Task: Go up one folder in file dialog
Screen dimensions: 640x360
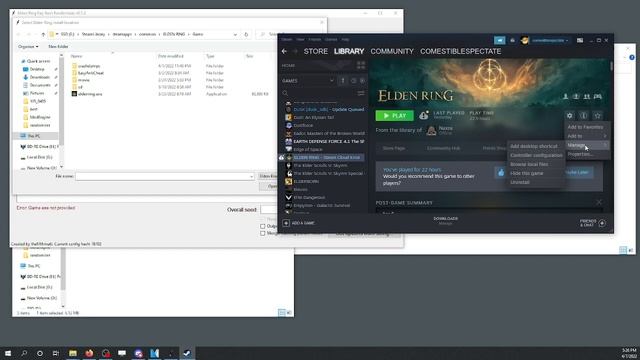Action: (x=43, y=34)
